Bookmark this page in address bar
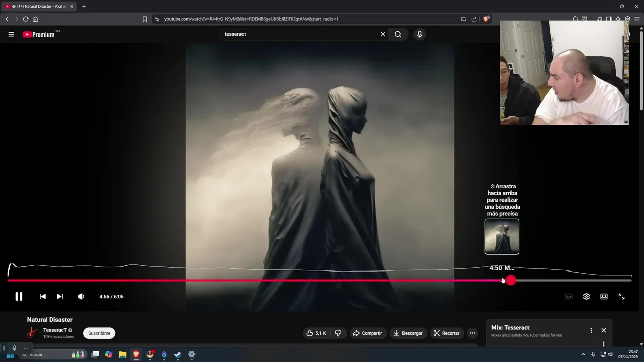 click(x=145, y=19)
